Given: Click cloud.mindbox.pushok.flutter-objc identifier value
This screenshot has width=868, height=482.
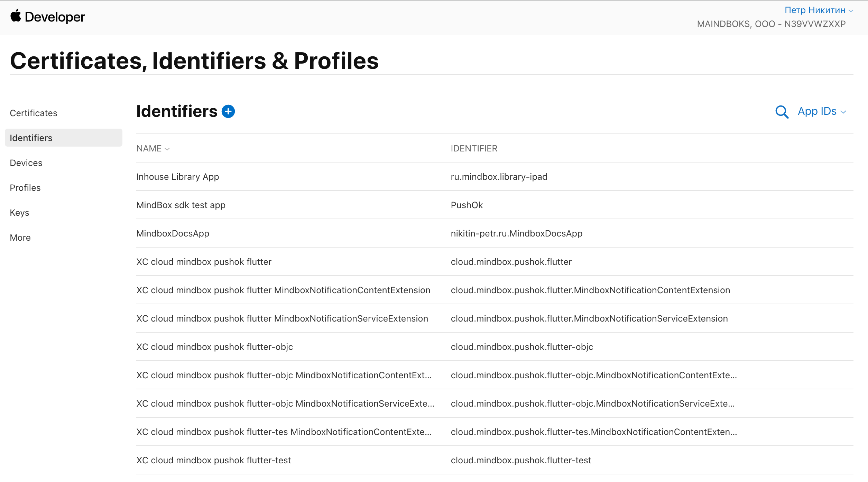Looking at the screenshot, I should click(x=522, y=347).
